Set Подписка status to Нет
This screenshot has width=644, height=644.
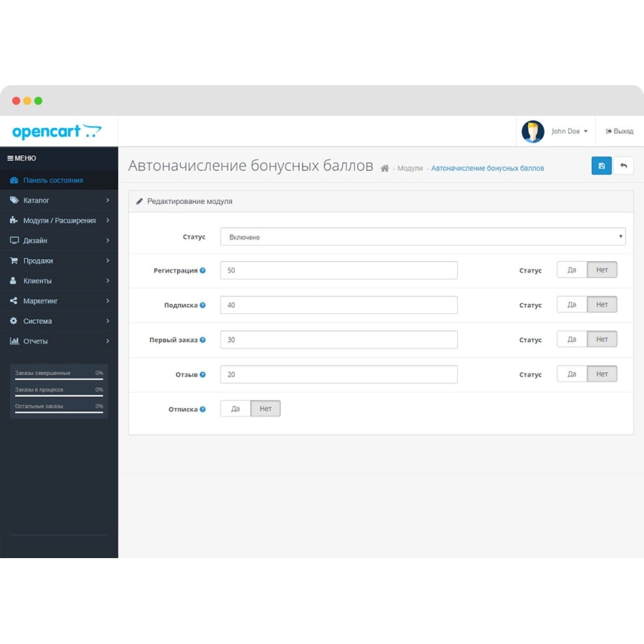602,305
